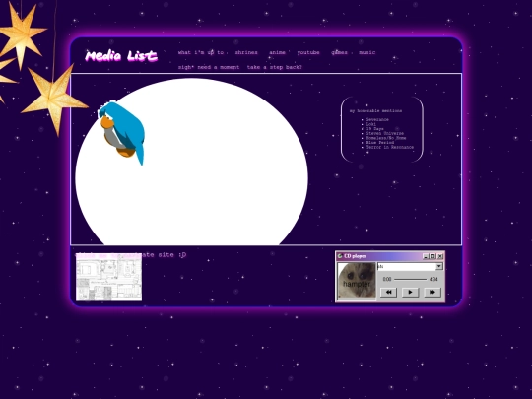Maximize the CD player window
532x399 pixels.
point(432,256)
